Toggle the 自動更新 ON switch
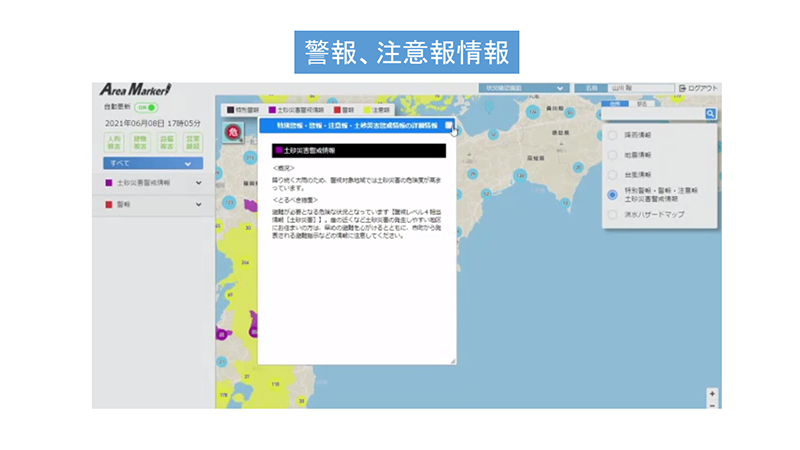Viewport: 800px width, 450px height. (146, 108)
